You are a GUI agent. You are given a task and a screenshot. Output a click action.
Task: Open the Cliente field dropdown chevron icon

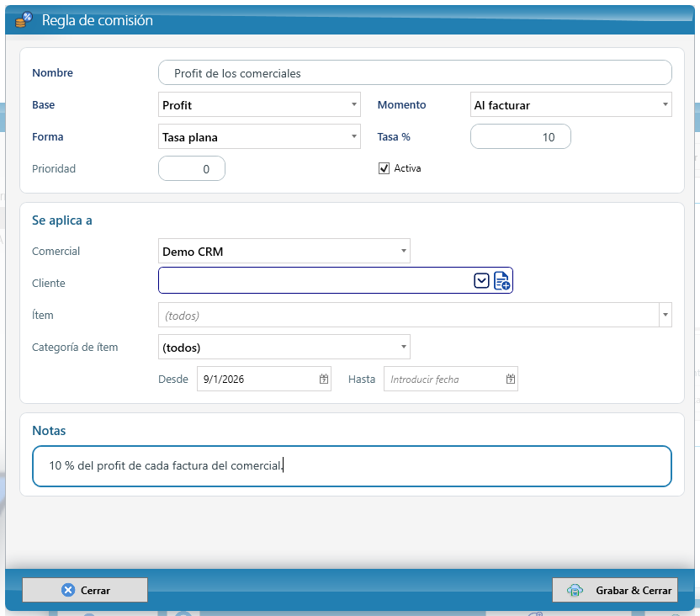pos(481,281)
